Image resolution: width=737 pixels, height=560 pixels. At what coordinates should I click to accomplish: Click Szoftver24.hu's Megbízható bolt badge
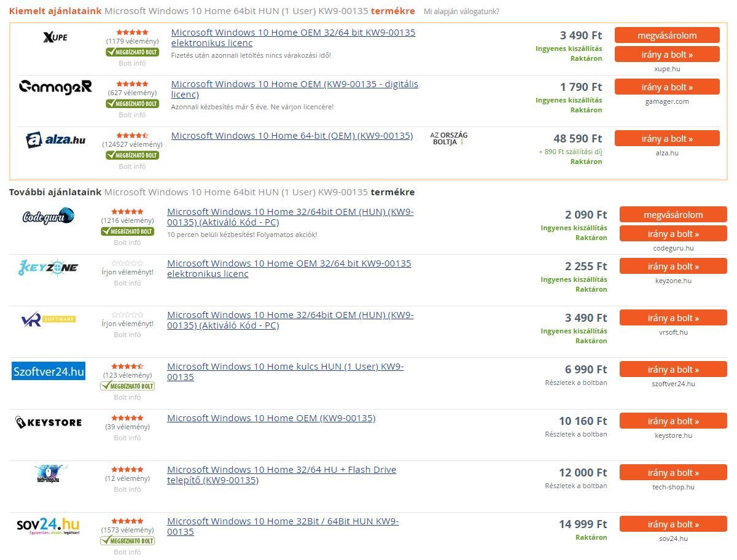coord(127,386)
